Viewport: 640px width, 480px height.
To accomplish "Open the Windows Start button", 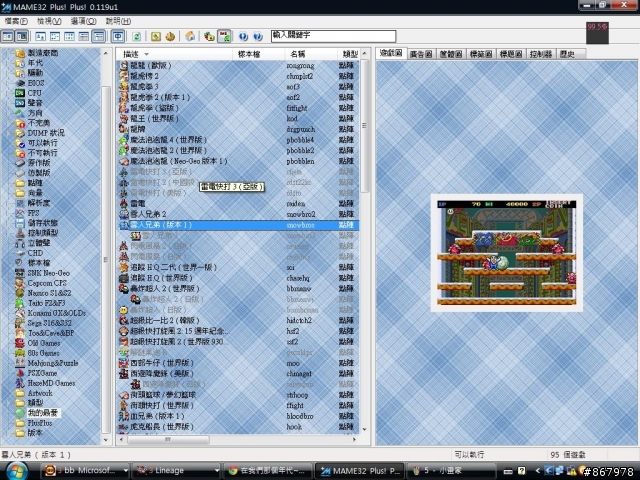I will pos(16,471).
